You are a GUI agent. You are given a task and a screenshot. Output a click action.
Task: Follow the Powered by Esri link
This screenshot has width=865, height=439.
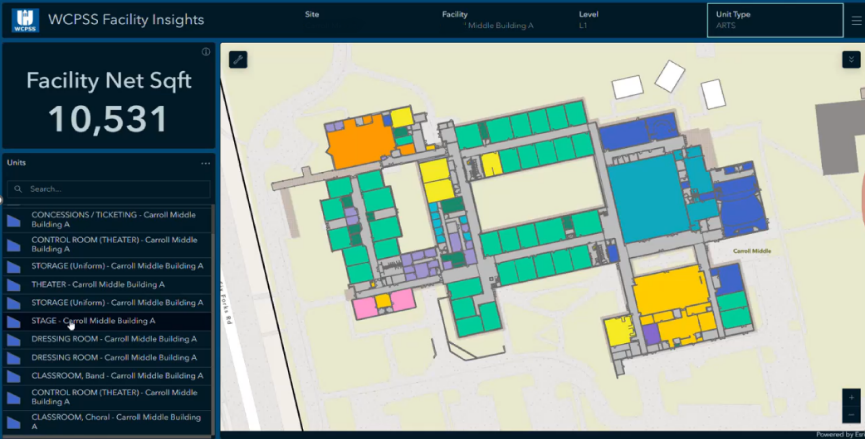click(840, 435)
